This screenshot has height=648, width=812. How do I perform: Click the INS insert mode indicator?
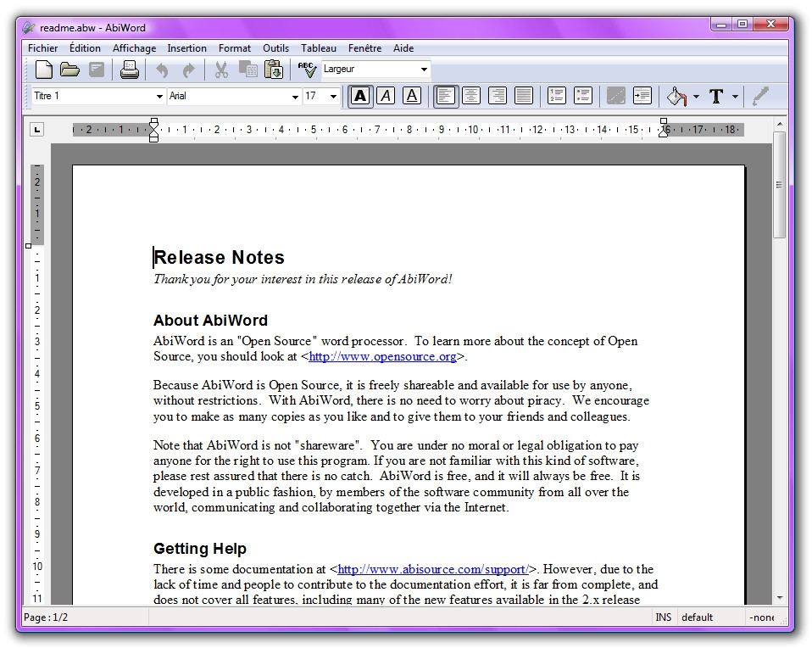(x=664, y=617)
